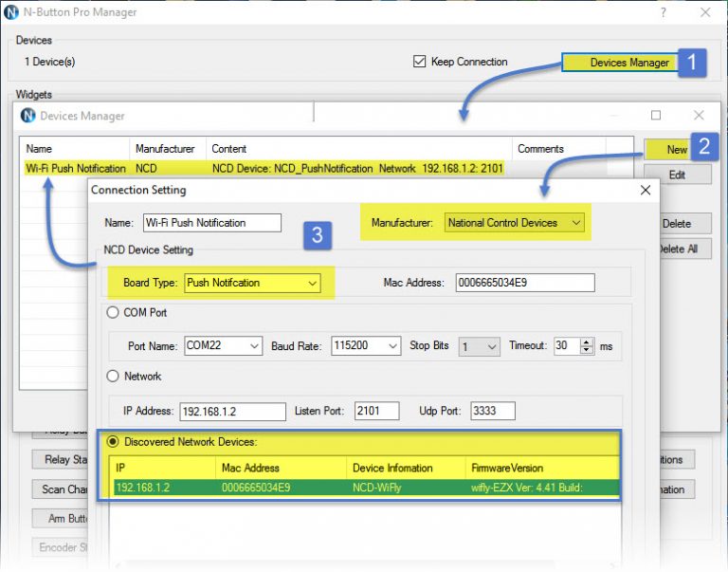Select Wi-Fi Push Notification device in list
The image size is (728, 572).
tap(76, 168)
